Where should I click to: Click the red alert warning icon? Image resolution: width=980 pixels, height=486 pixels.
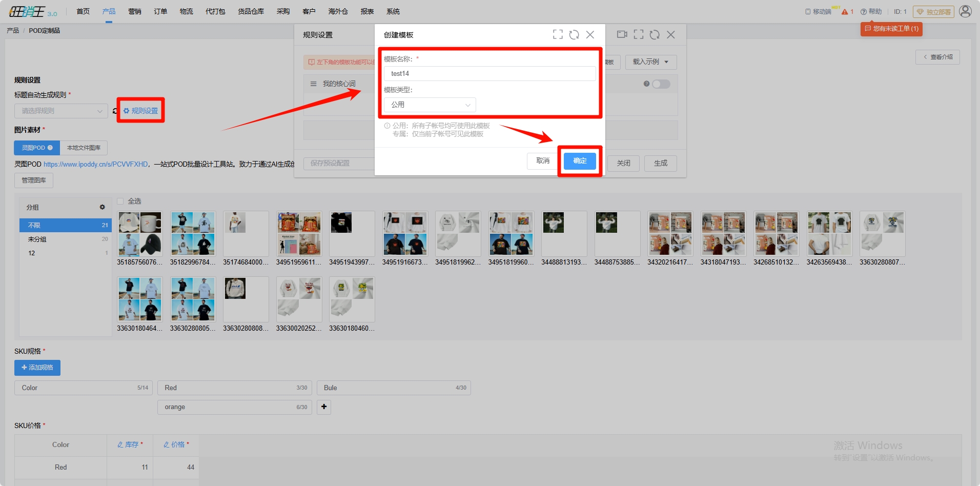(x=845, y=12)
